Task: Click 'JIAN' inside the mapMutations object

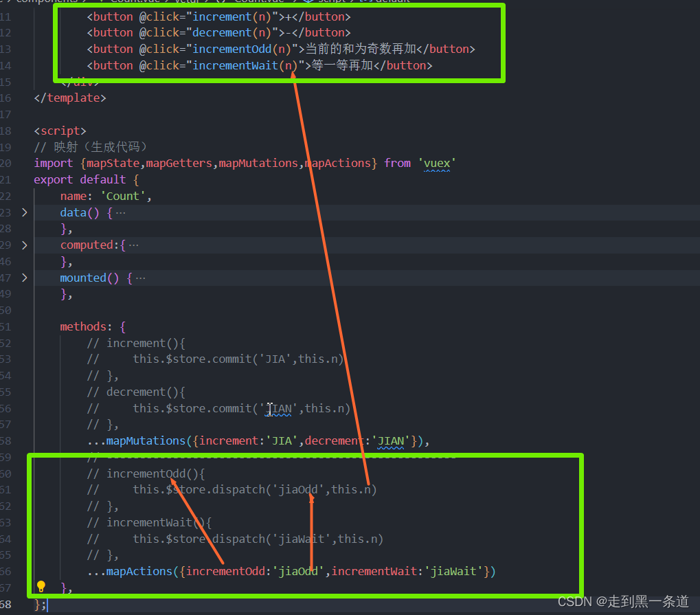Action: pyautogui.click(x=391, y=441)
